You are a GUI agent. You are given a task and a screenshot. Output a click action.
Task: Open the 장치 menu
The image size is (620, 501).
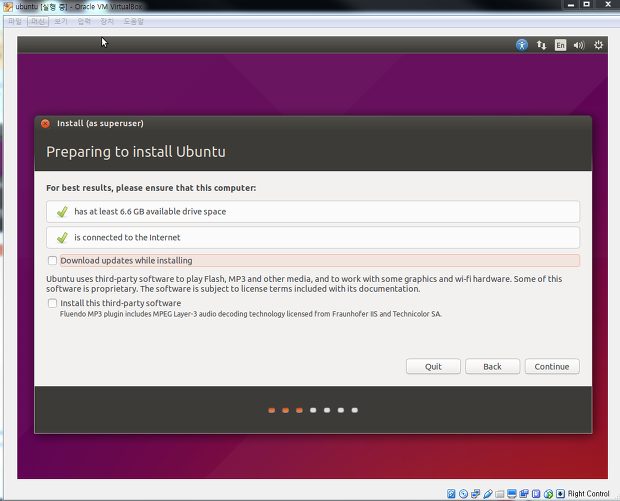coord(107,21)
